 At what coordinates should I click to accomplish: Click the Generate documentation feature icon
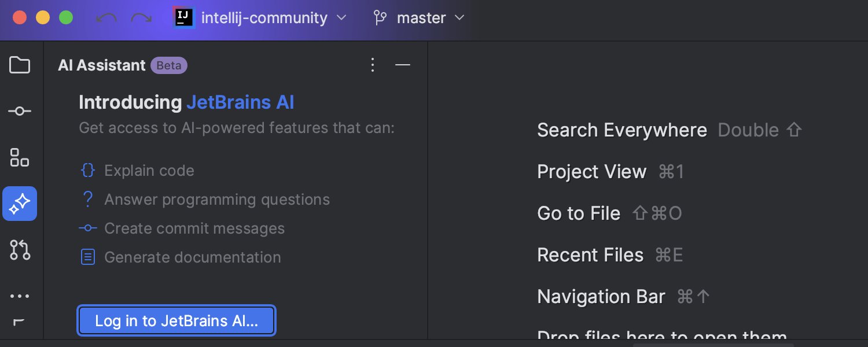[87, 257]
